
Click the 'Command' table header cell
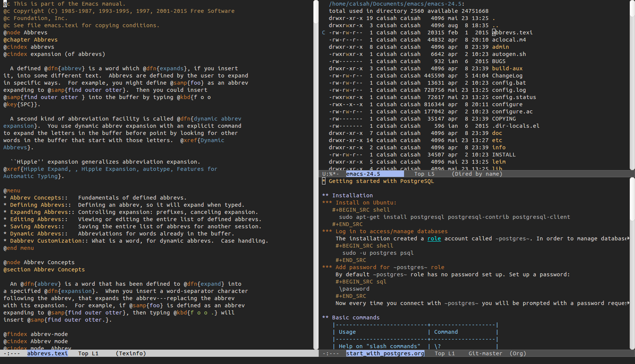[446, 332]
